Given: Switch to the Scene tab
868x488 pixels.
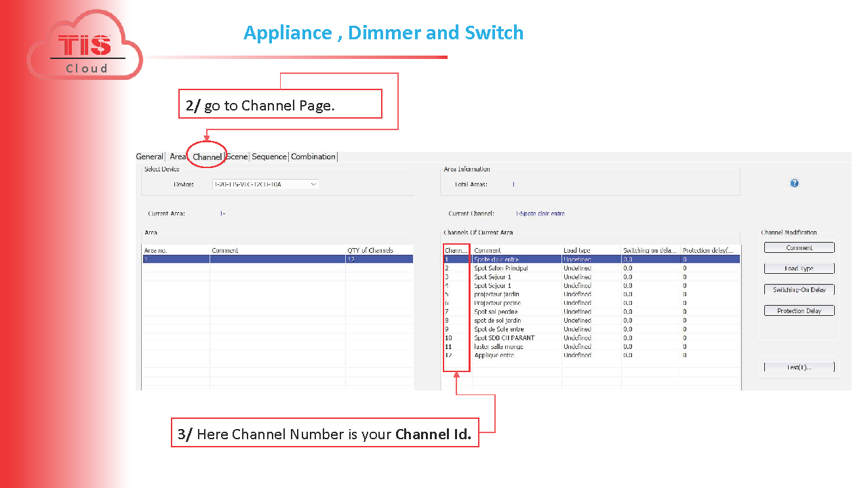Looking at the screenshot, I should [x=237, y=157].
